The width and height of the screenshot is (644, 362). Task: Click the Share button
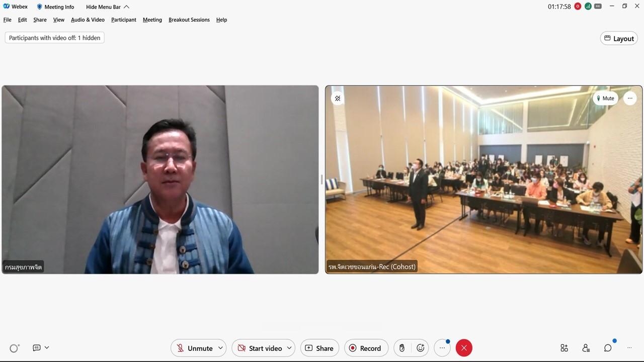[x=319, y=348]
